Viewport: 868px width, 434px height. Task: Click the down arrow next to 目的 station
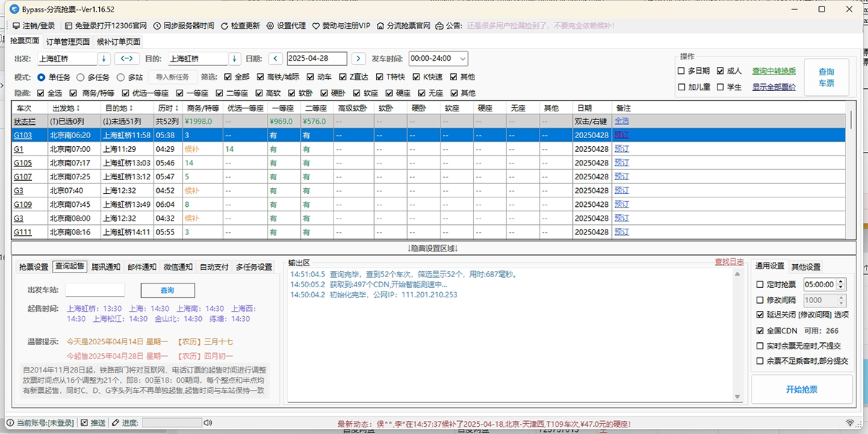click(234, 59)
